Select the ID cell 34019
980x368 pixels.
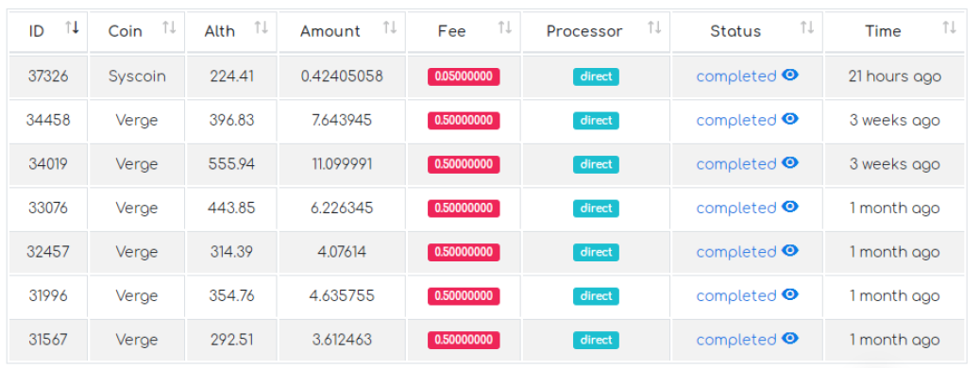tap(48, 163)
